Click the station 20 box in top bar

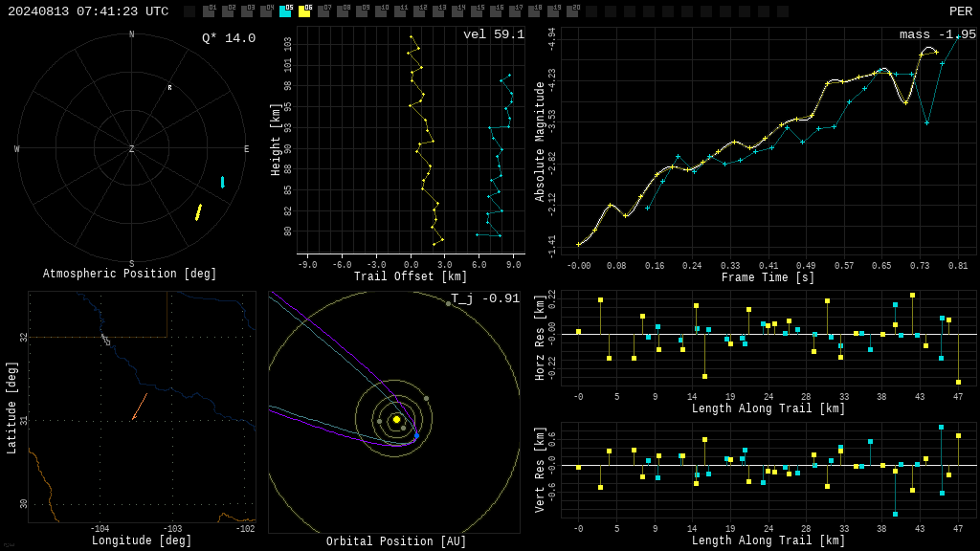click(x=572, y=11)
